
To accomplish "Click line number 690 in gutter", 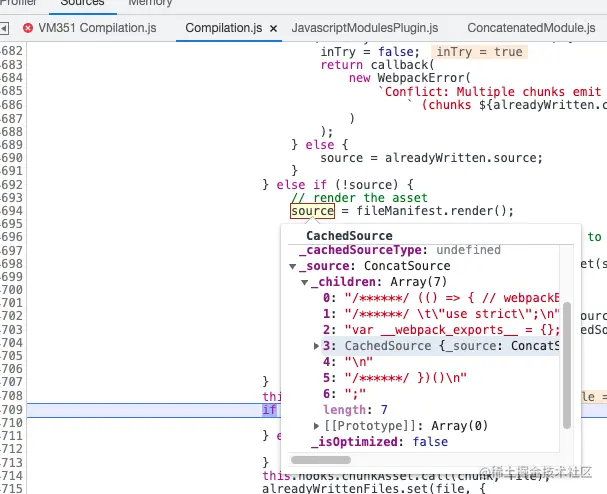I will click(12, 158).
